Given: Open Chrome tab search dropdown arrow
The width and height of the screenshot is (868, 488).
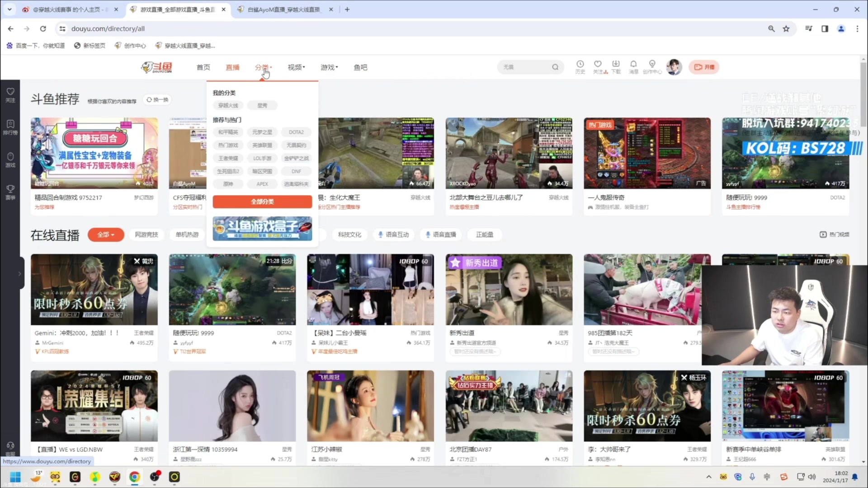Looking at the screenshot, I should click(9, 9).
